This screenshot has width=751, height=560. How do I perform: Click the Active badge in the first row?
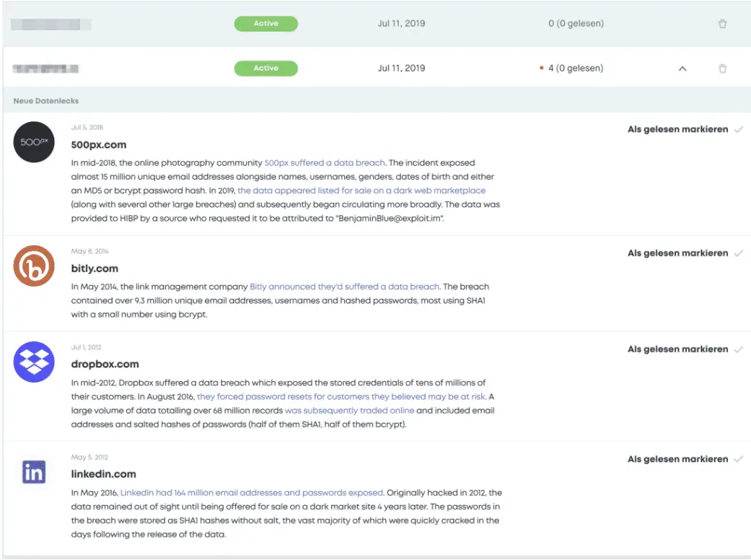(x=265, y=24)
